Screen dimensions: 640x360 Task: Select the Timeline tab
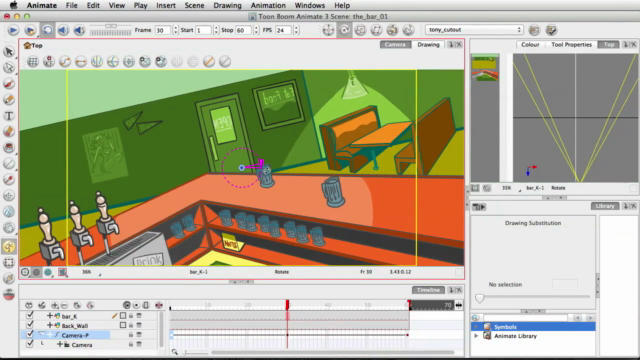click(x=428, y=290)
